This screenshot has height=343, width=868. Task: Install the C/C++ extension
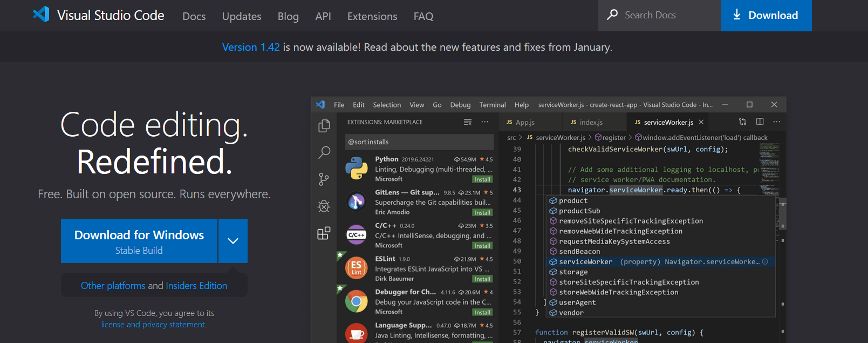(x=482, y=246)
